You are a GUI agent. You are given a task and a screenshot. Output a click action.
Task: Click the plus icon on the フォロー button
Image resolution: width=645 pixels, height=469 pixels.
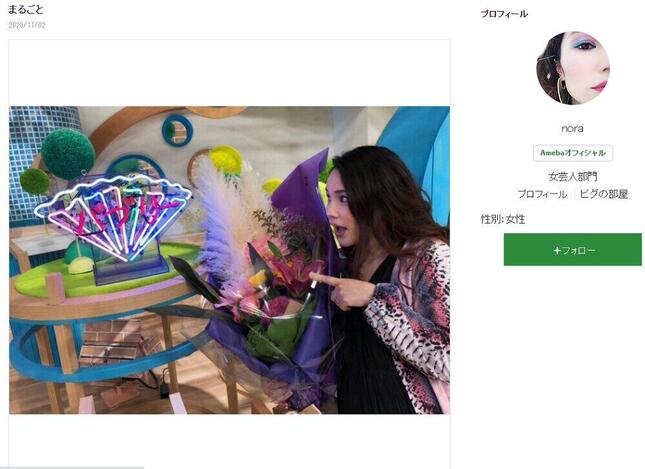[x=557, y=250]
